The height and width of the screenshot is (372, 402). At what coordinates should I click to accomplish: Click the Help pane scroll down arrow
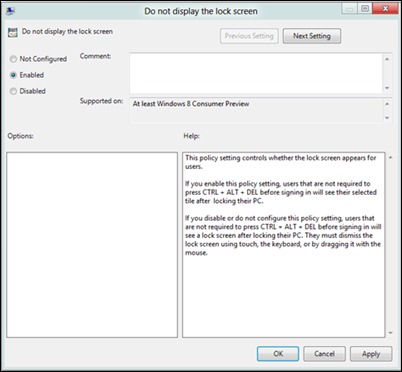[390, 333]
